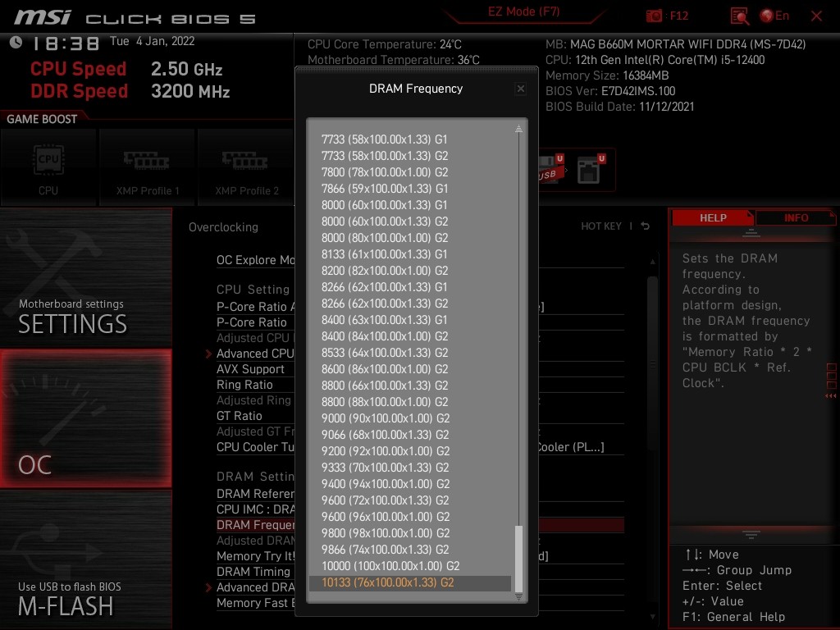This screenshot has height=630, width=840.
Task: Switch to the HELP tab
Action: 713,218
